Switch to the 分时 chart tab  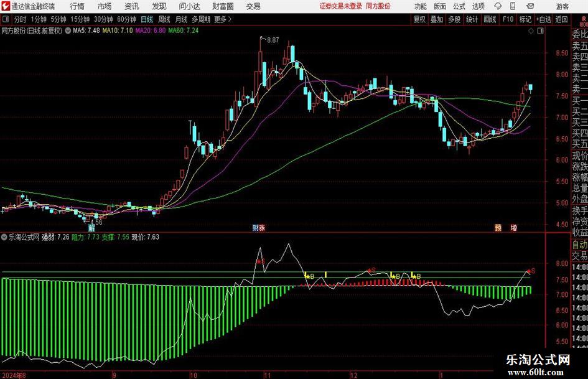pyautogui.click(x=21, y=19)
